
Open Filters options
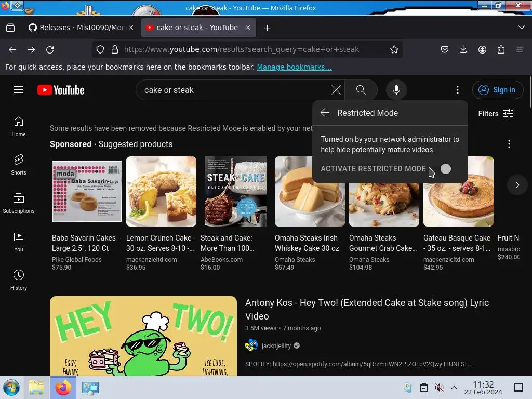tap(495, 113)
